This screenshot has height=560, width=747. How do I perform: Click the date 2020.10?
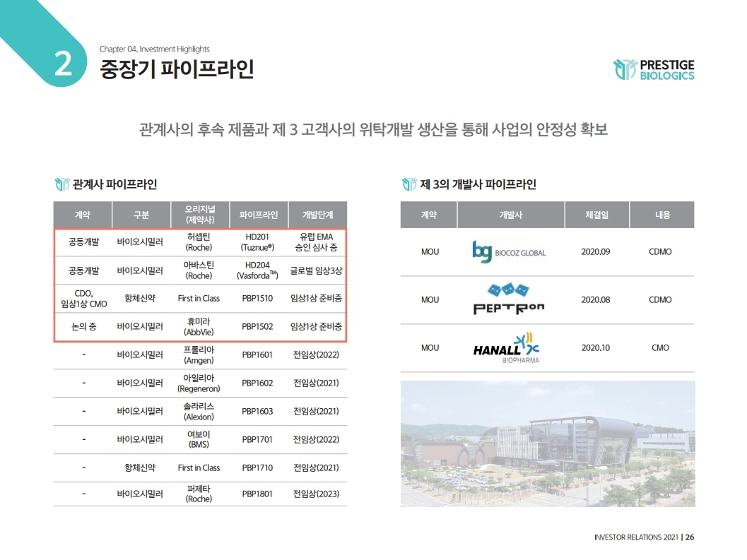point(596,348)
